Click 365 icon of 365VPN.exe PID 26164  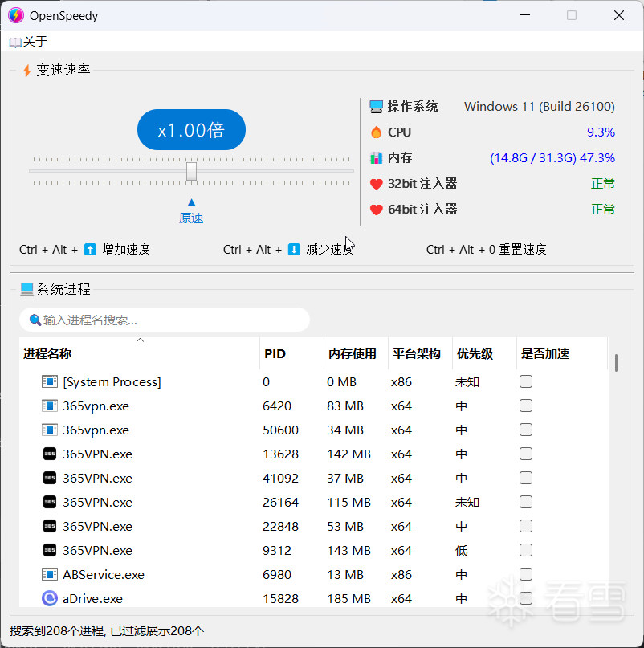50,502
